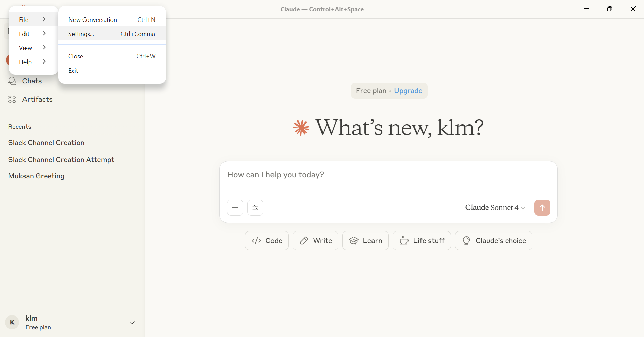Click the Artifacts shapes icon

pos(12,99)
